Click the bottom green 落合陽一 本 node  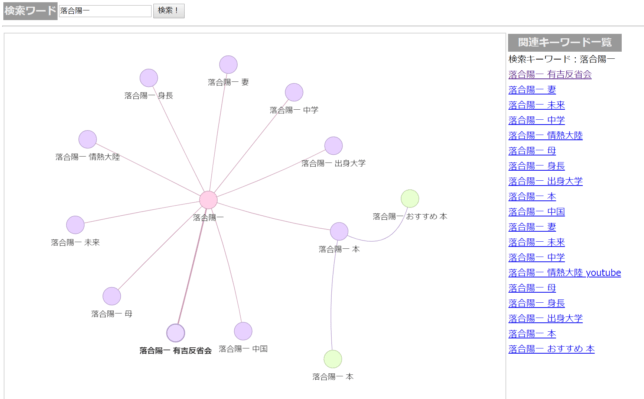[333, 359]
